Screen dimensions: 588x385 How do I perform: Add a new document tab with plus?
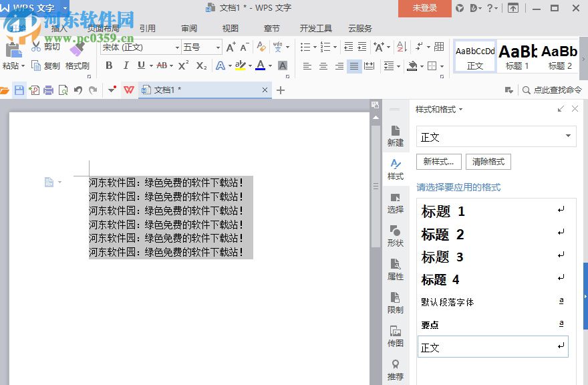click(x=281, y=90)
